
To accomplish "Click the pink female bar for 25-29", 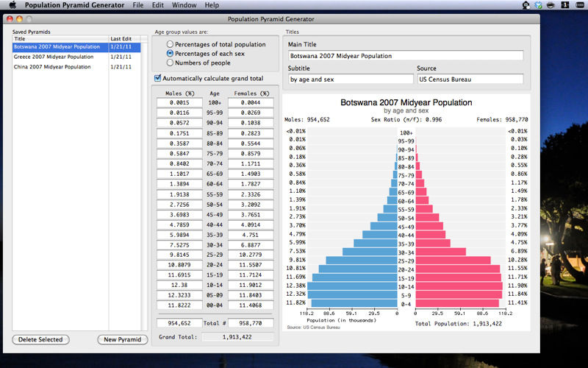I will tap(453, 261).
